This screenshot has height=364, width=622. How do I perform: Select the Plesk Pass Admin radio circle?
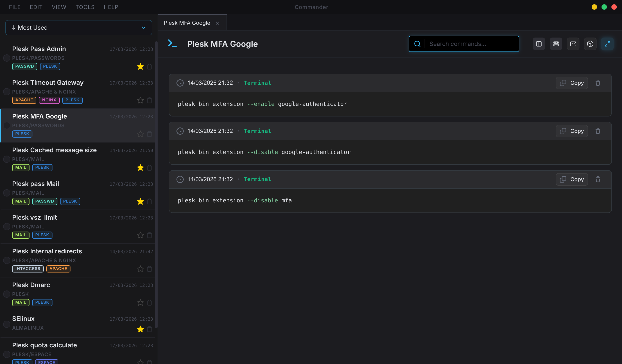[x=7, y=58]
